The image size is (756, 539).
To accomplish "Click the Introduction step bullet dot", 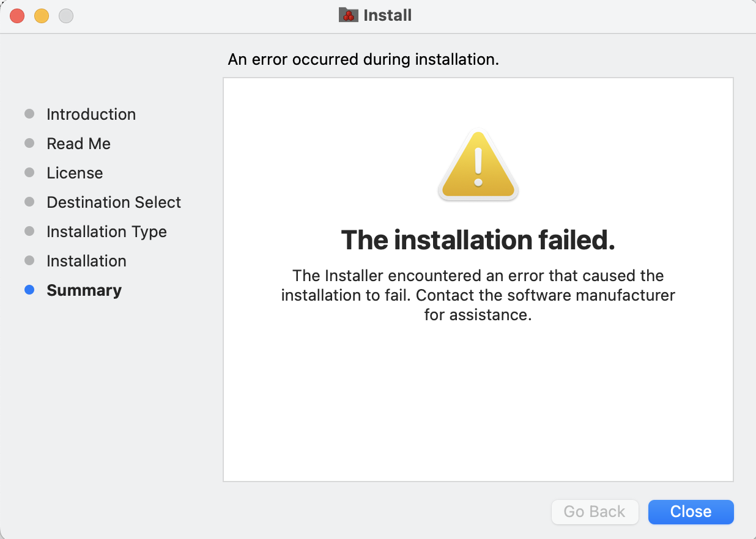I will pos(29,114).
